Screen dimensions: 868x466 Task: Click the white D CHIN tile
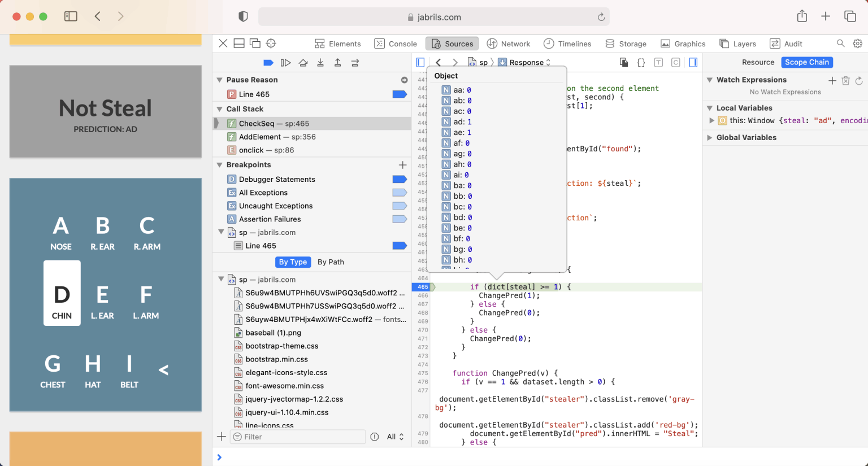[62, 293]
